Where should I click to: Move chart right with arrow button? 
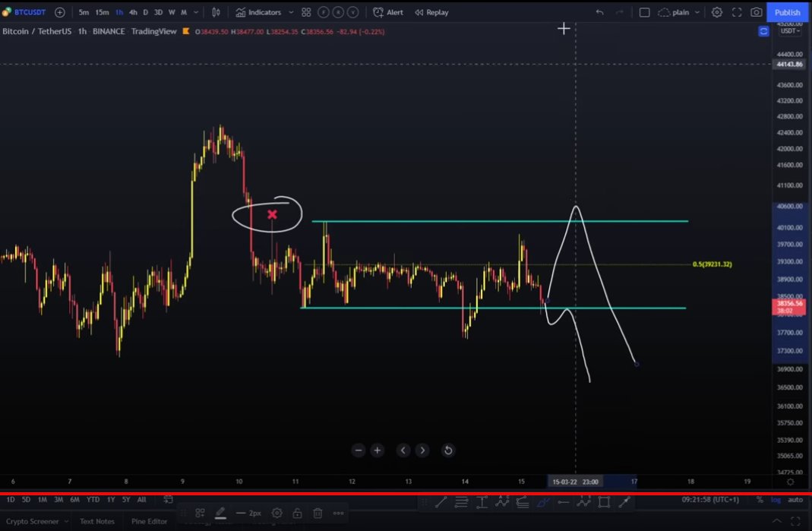point(422,450)
